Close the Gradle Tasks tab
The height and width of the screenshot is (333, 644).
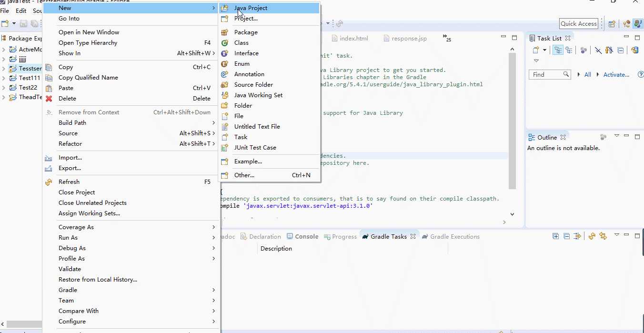tap(413, 236)
